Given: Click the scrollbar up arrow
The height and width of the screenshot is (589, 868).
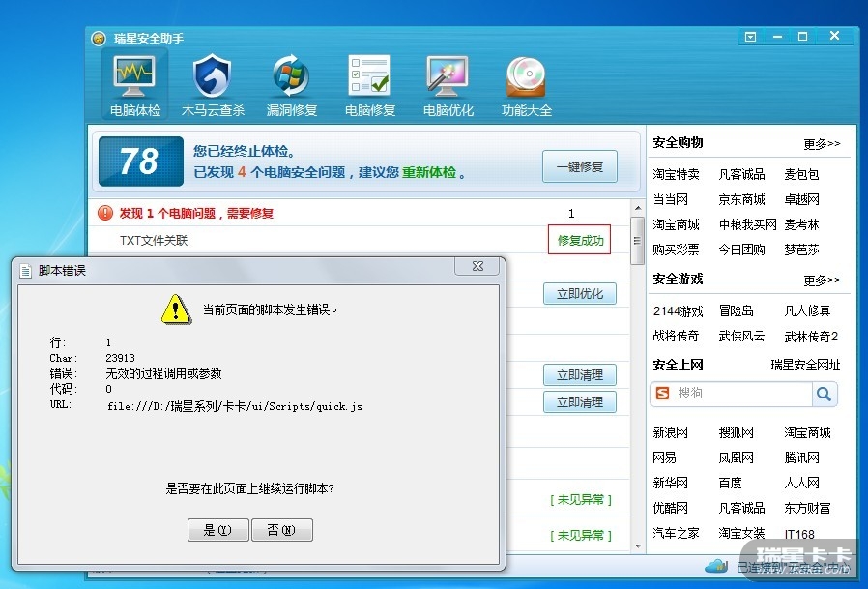Looking at the screenshot, I should 638,208.
